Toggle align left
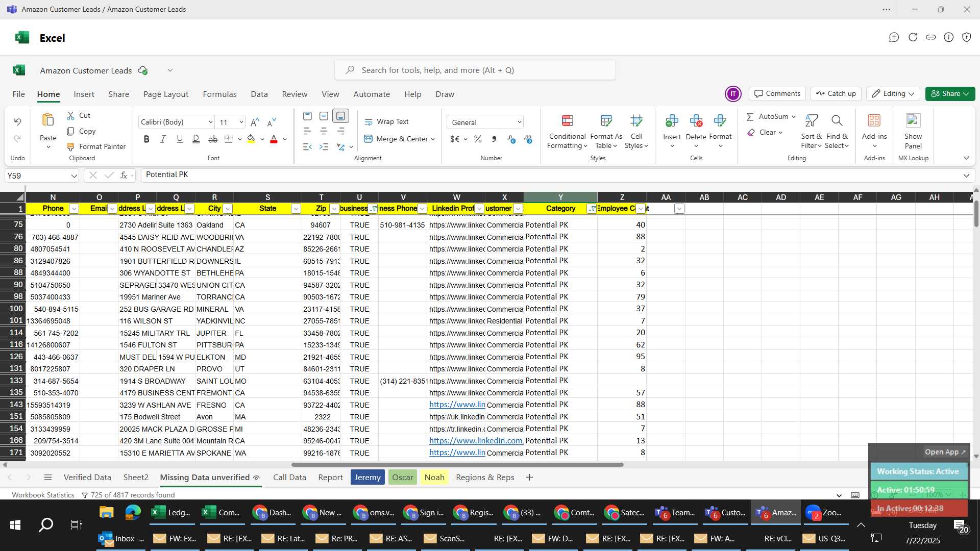This screenshot has width=980, height=551. click(307, 131)
